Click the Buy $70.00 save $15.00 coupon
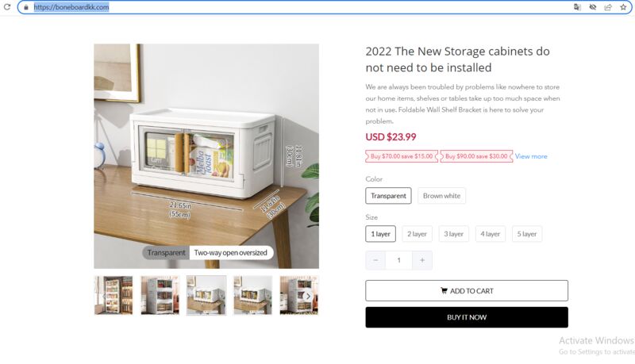635x364 pixels. (x=402, y=156)
